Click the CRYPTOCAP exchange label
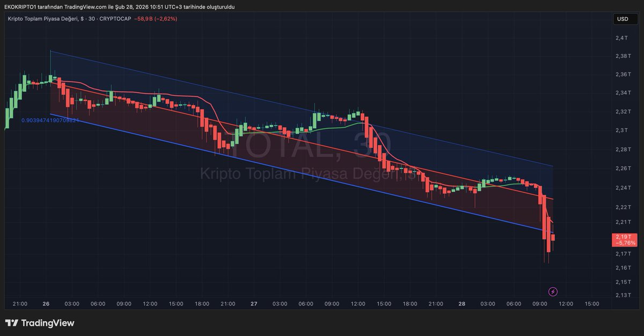The width and height of the screenshot is (644, 336). (115, 18)
